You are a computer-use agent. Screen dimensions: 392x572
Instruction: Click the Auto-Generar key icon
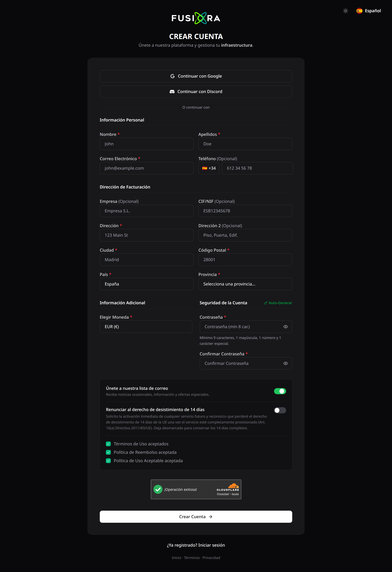pos(265,303)
